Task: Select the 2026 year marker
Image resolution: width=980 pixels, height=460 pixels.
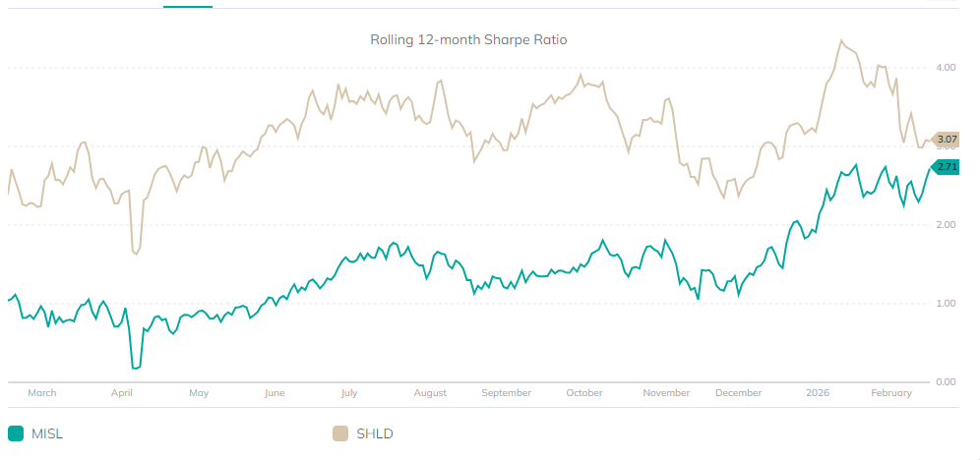Action: point(818,393)
